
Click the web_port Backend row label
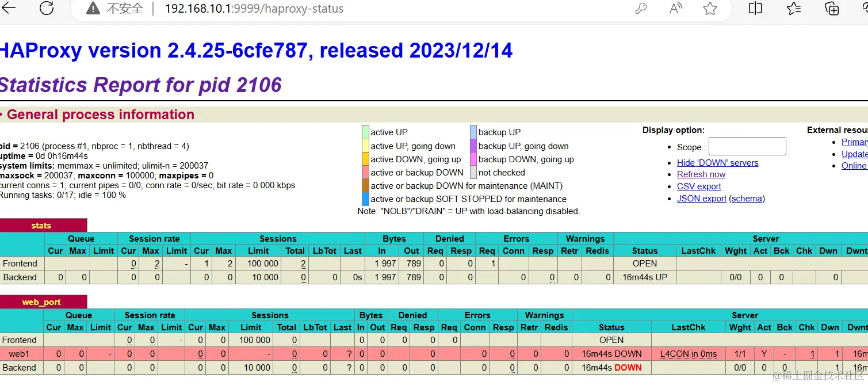pyautogui.click(x=20, y=368)
